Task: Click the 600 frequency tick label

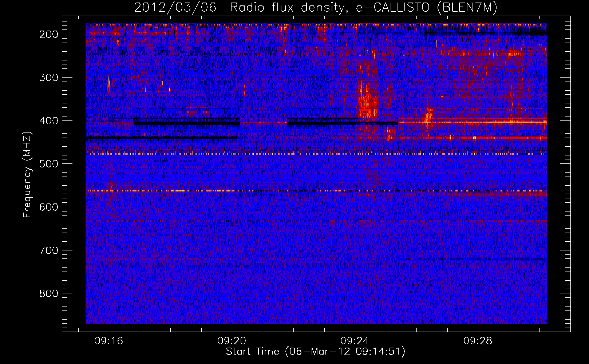Action: (48, 207)
